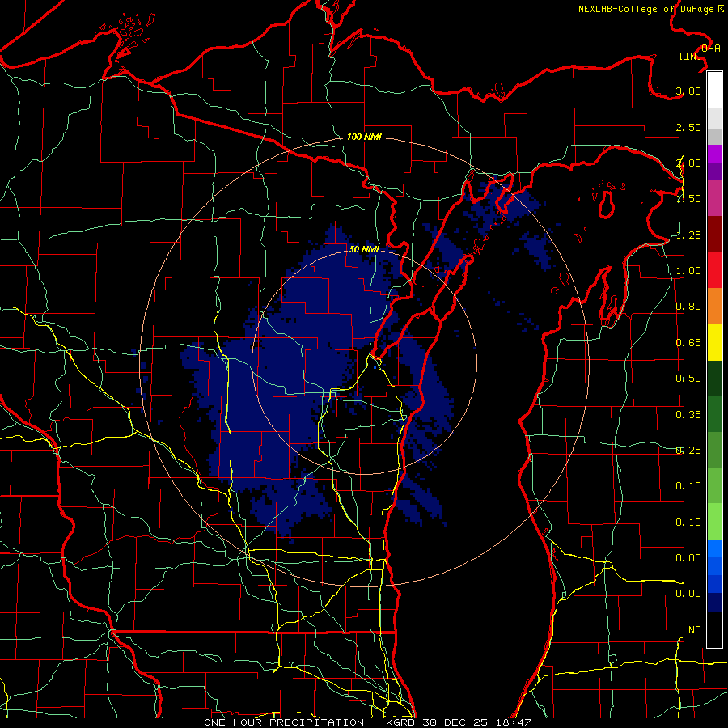Select the dark red legend swatch at 1.25
Screen dimensions: 728x728
(x=714, y=235)
